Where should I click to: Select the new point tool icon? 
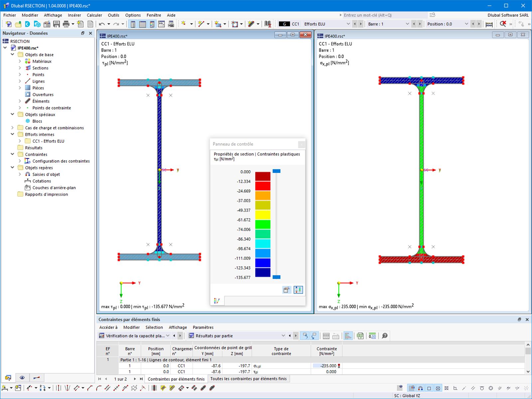(x=184, y=24)
